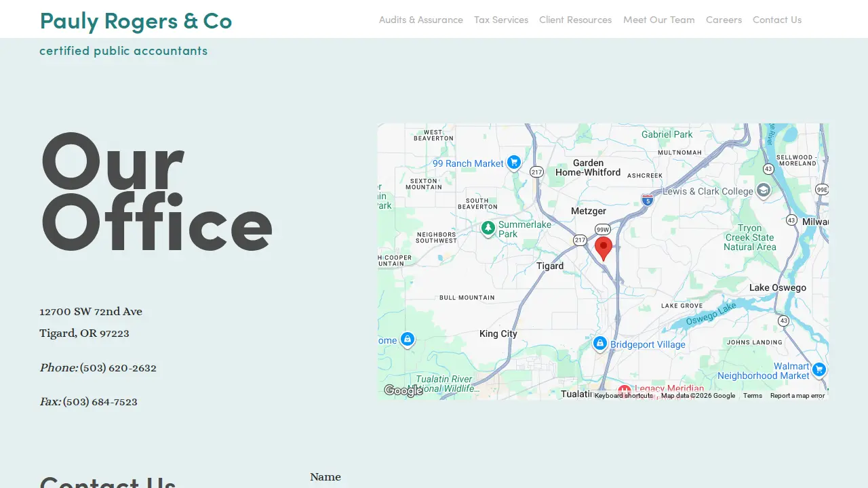Click the Google logo on map
Screen dimensions: 868x488
(403, 390)
